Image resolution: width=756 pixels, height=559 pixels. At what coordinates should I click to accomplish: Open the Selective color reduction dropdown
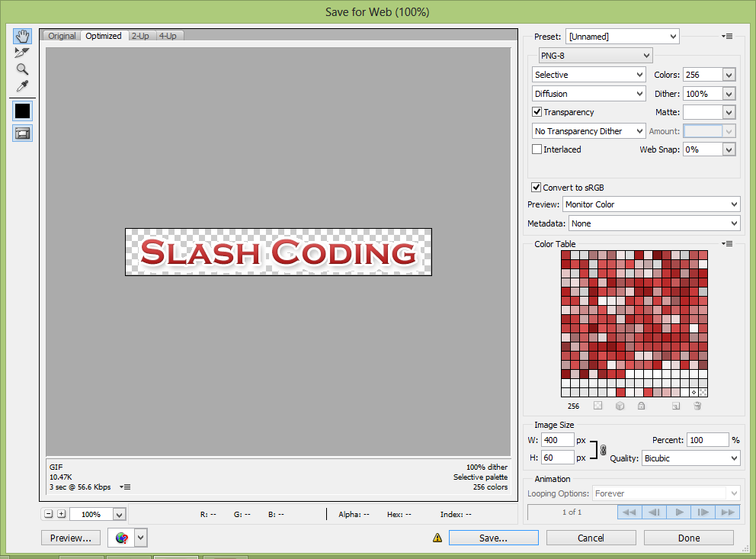[x=588, y=75]
